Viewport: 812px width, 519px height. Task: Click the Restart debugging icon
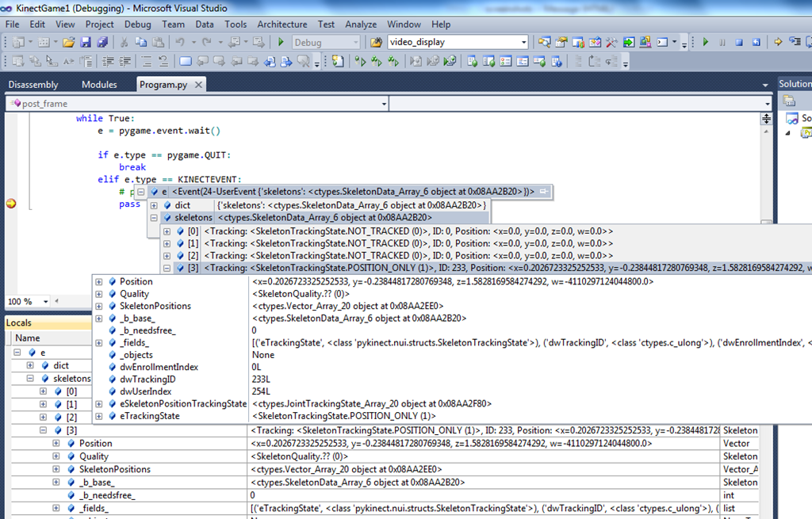[x=755, y=42]
